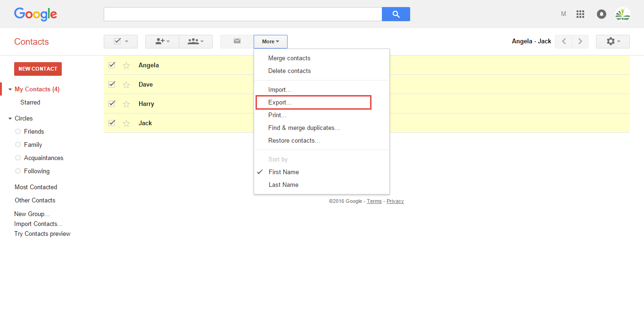
Task: Select the Friends circle radio button
Action: tap(18, 132)
